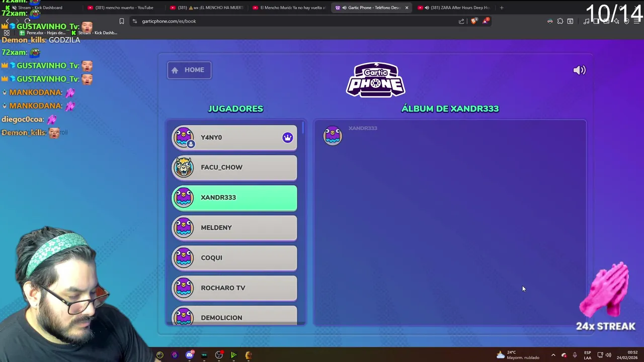Click COQUI's avatar icon
This screenshot has width=644, height=362.
pos(184,258)
